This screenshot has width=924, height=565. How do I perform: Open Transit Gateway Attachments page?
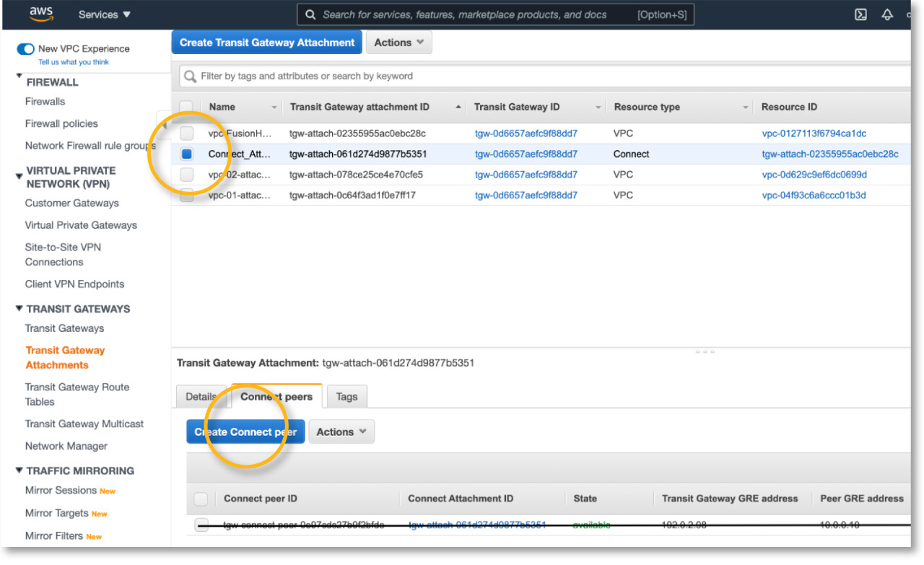[x=65, y=358]
